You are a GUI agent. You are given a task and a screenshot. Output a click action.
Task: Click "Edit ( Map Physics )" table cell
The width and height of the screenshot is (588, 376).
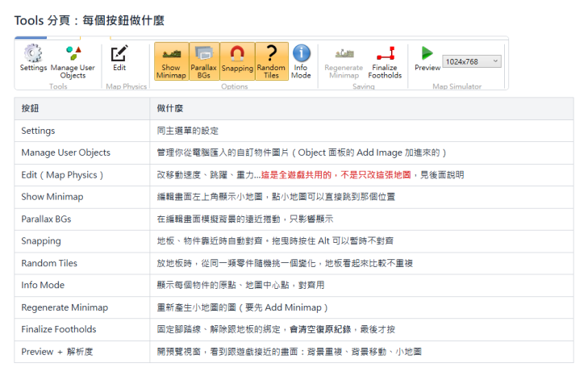pos(82,175)
